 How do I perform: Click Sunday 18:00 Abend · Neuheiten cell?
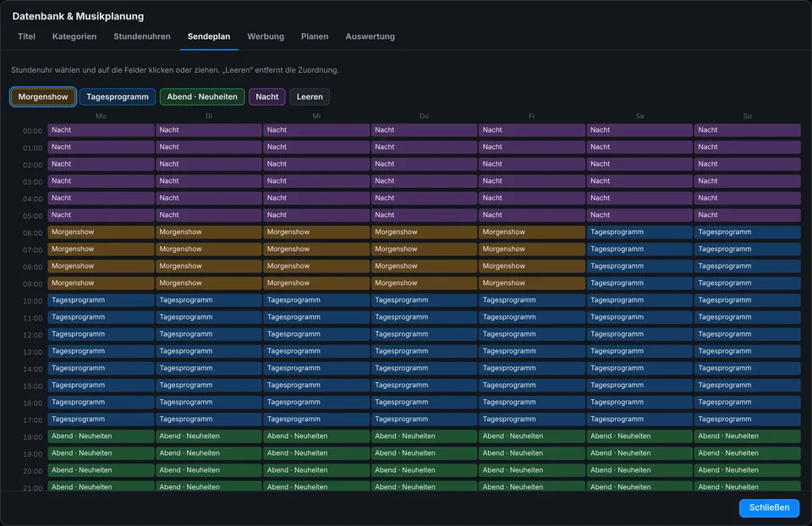coord(747,436)
